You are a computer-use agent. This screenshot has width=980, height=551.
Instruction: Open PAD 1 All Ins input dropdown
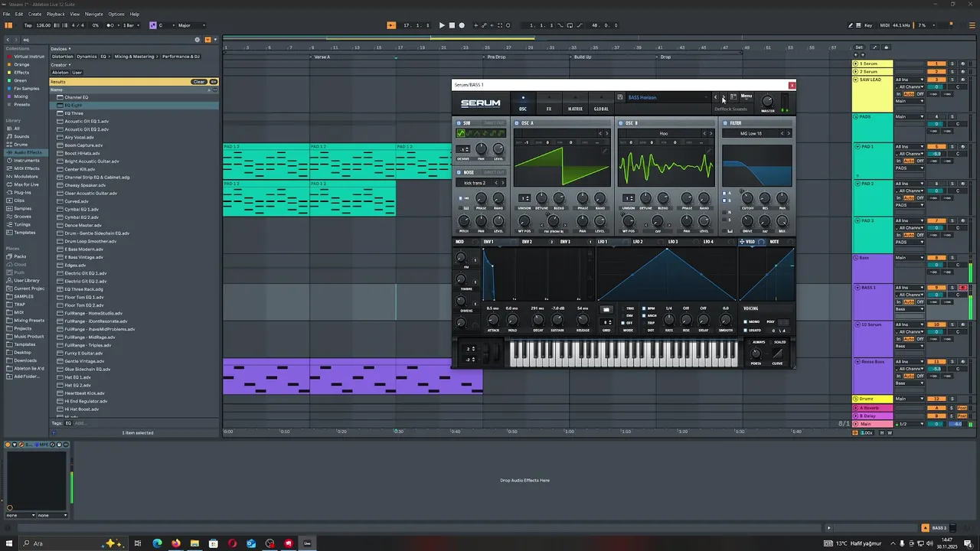(910, 147)
